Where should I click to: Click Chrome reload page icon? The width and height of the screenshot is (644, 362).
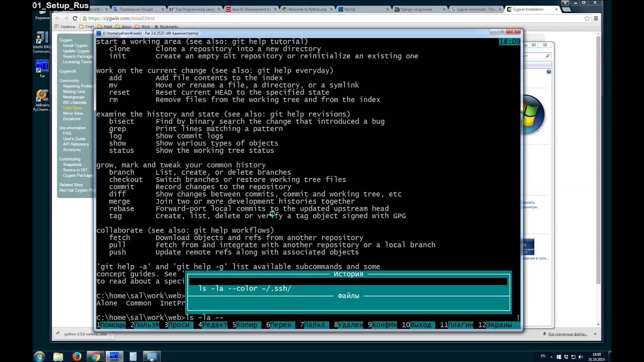(75, 18)
